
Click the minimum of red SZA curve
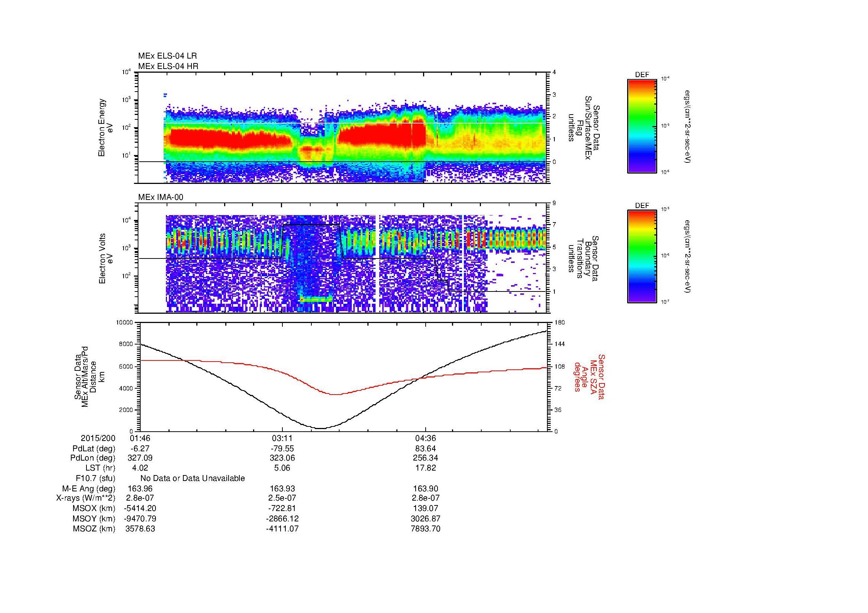(x=336, y=394)
